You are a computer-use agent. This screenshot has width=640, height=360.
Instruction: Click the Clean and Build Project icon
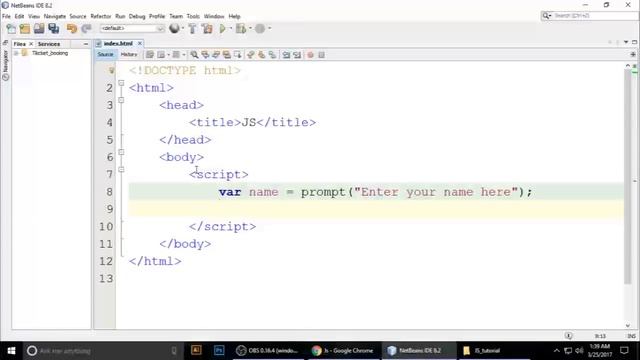[x=207, y=29]
